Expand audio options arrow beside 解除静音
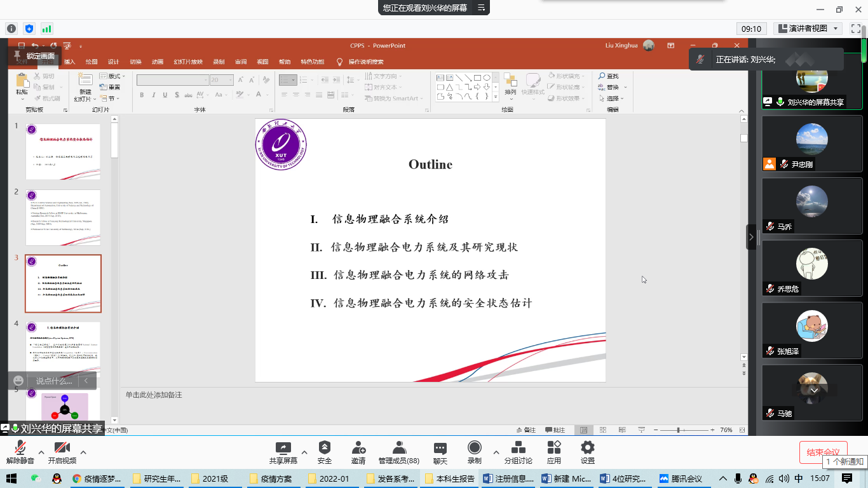The width and height of the screenshot is (868, 488). pyautogui.click(x=41, y=452)
